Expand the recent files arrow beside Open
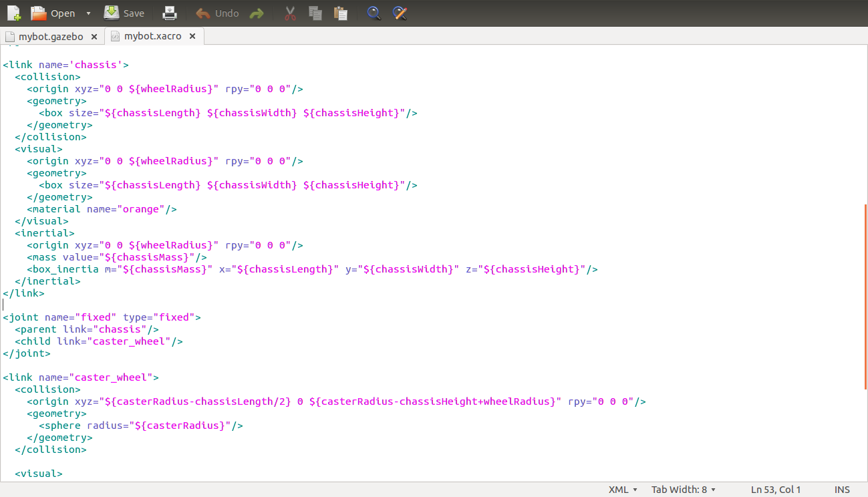The image size is (868, 497). coord(89,13)
